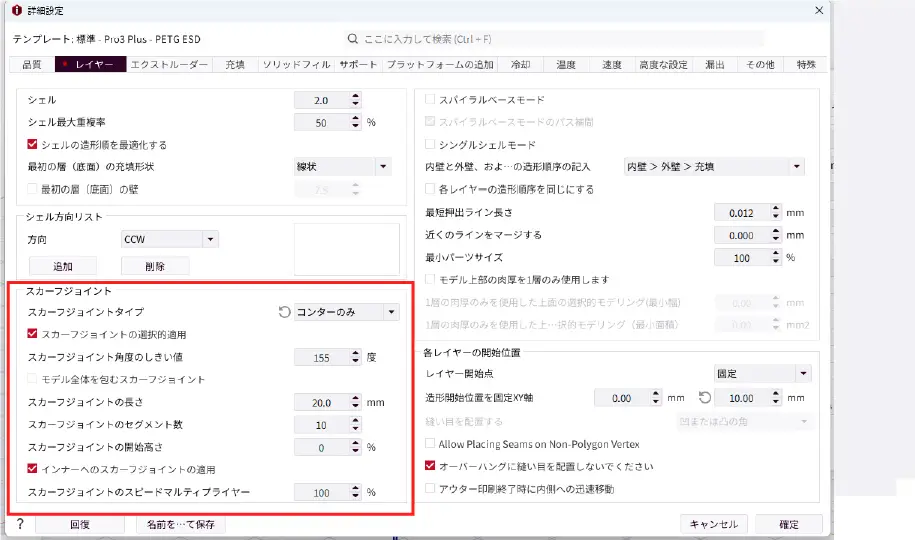
Task: Switch to the エクストルーダー tab
Action: click(x=170, y=65)
